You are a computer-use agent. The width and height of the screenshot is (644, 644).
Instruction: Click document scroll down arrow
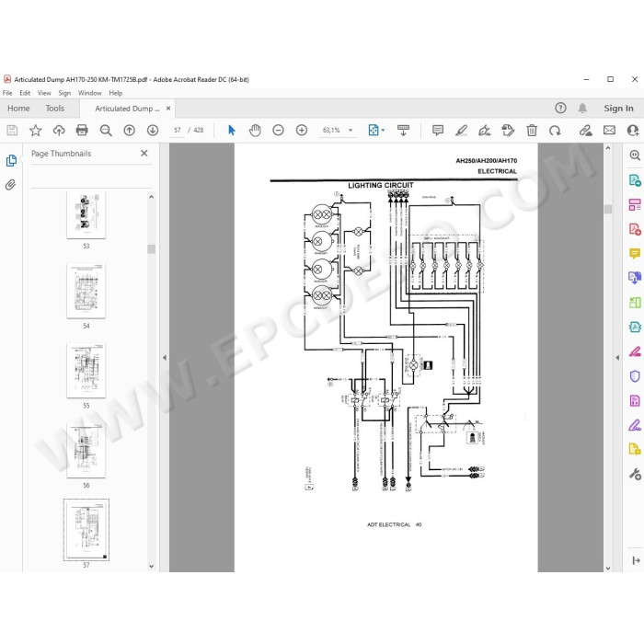[x=608, y=568]
